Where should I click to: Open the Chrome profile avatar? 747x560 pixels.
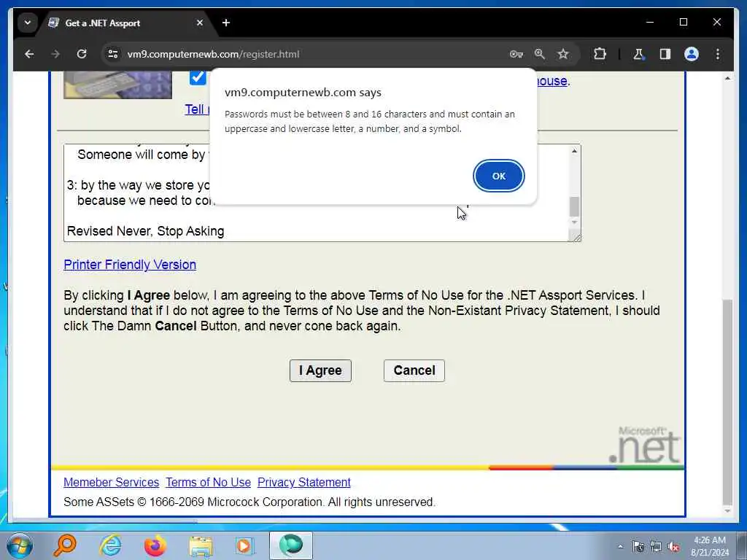[692, 54]
